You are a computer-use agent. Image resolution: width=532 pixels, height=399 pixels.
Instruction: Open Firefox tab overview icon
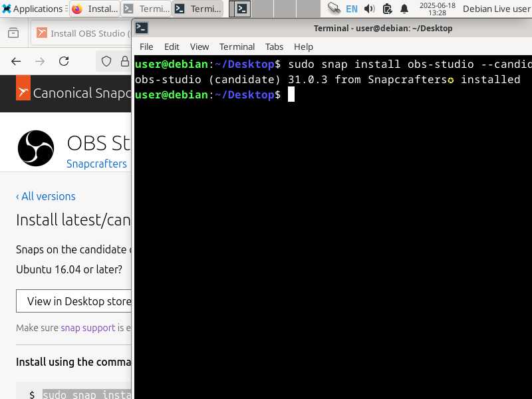point(13,33)
